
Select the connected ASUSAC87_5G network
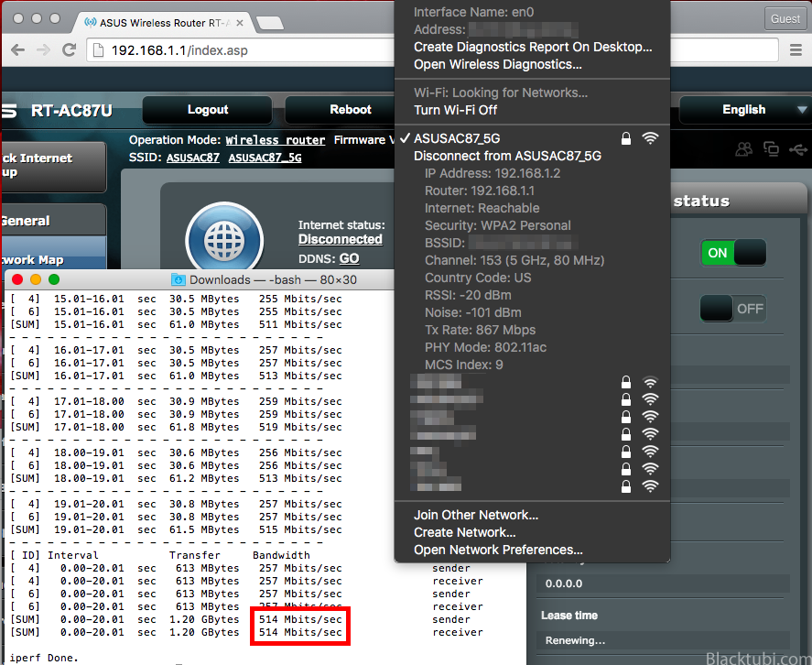click(462, 138)
